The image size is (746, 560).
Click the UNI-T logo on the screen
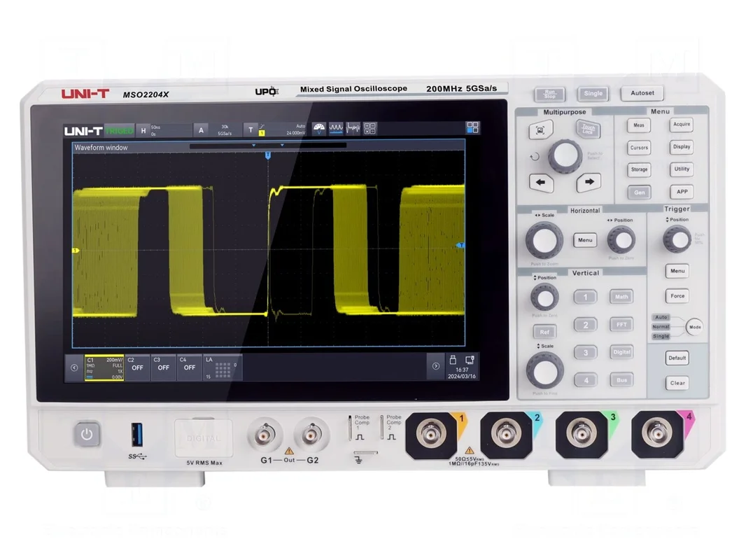[x=83, y=131]
